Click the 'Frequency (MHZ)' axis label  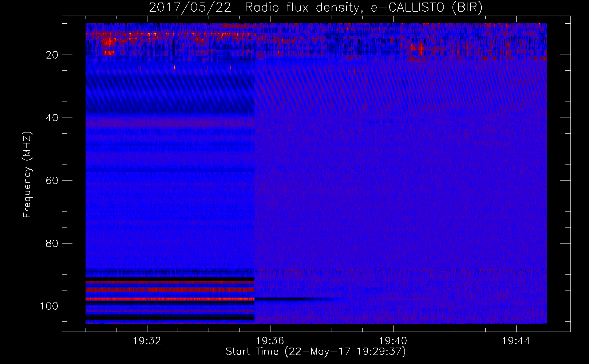click(x=27, y=175)
